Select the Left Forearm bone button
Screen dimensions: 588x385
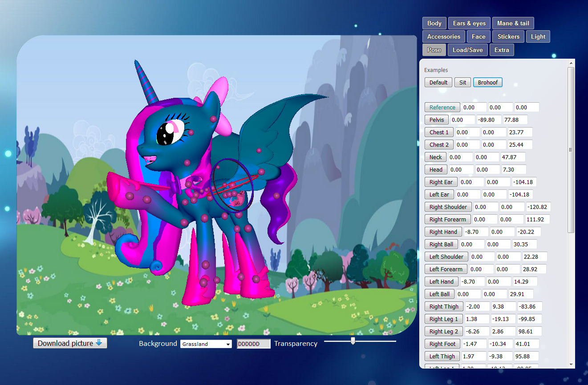pyautogui.click(x=446, y=269)
